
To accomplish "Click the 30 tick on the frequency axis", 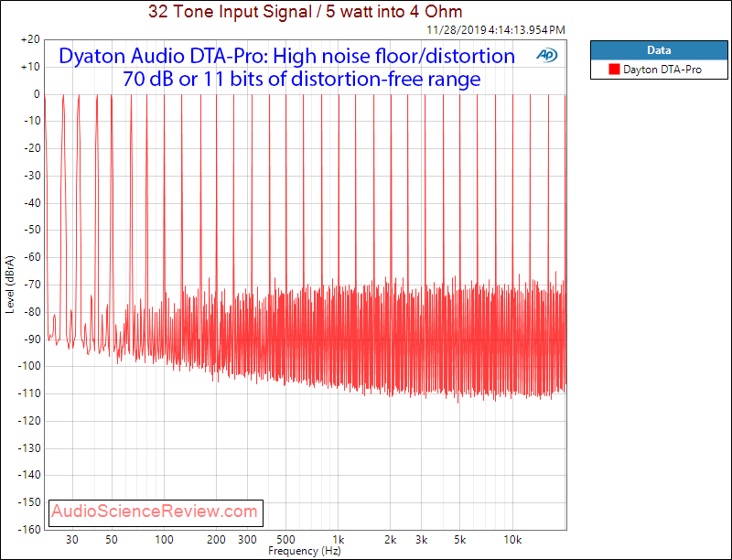I will click(72, 540).
